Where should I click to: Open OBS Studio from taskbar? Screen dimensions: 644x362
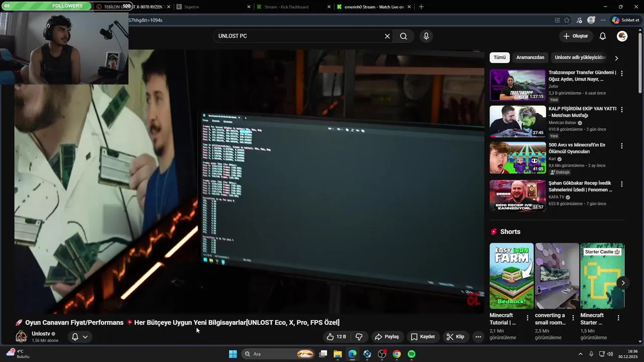[x=382, y=354]
